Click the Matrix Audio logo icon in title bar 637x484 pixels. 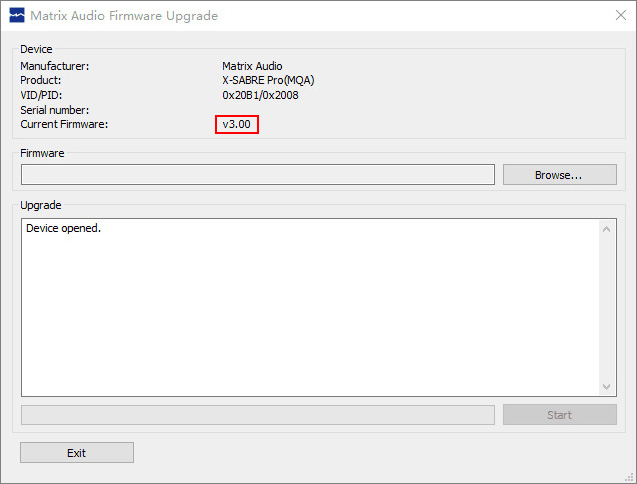click(17, 15)
